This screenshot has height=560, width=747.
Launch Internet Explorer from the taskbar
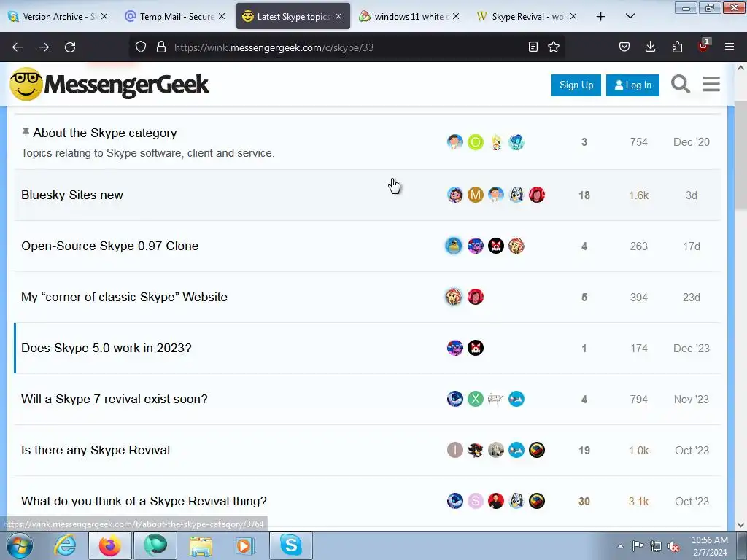(64, 545)
